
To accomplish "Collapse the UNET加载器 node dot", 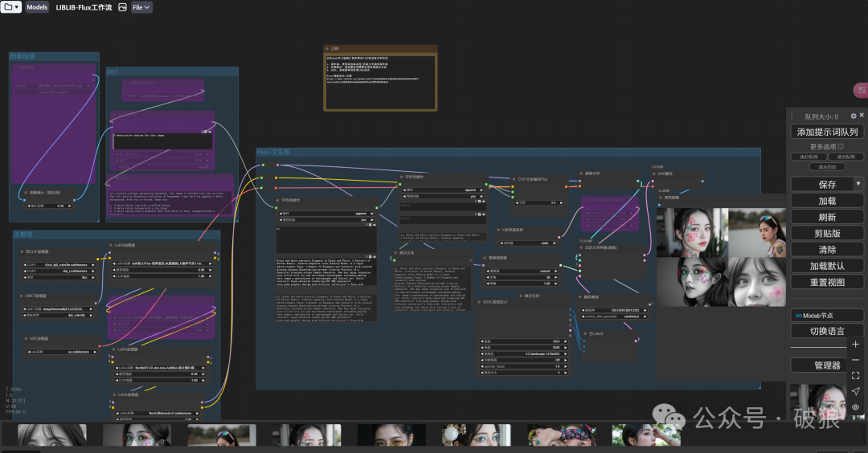I will 20,296.
